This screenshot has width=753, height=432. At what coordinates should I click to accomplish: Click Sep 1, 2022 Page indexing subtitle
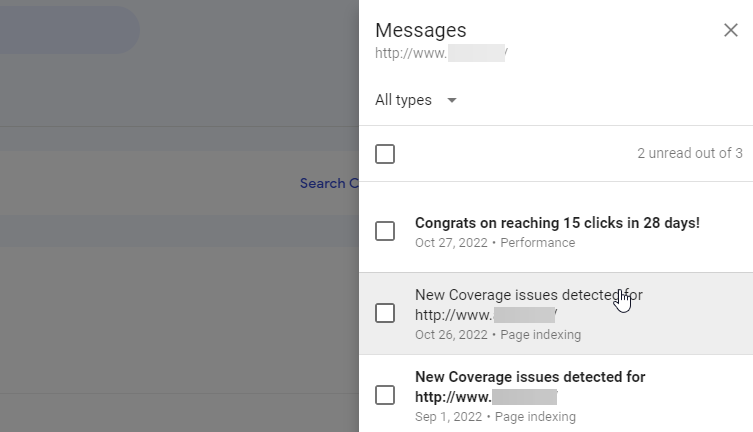(495, 417)
